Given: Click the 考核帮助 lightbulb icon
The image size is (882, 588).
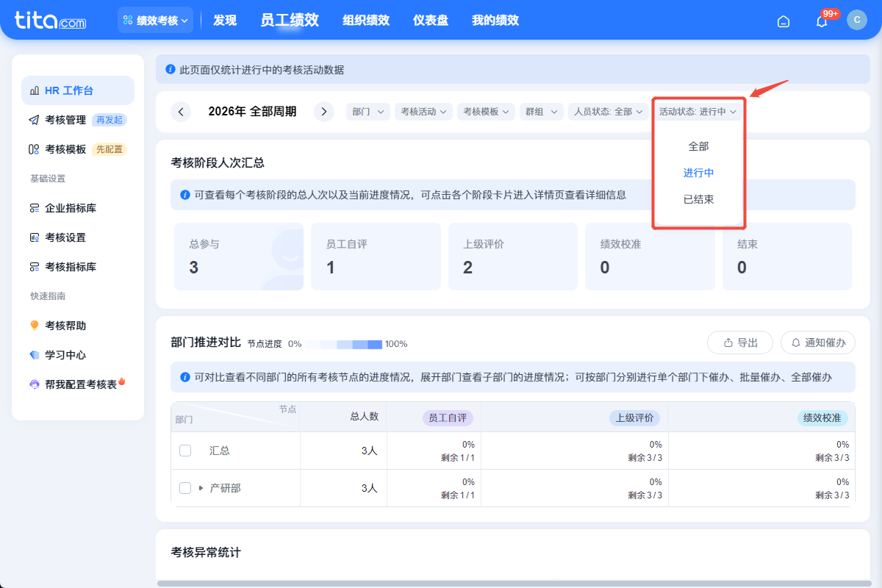Looking at the screenshot, I should pos(34,326).
